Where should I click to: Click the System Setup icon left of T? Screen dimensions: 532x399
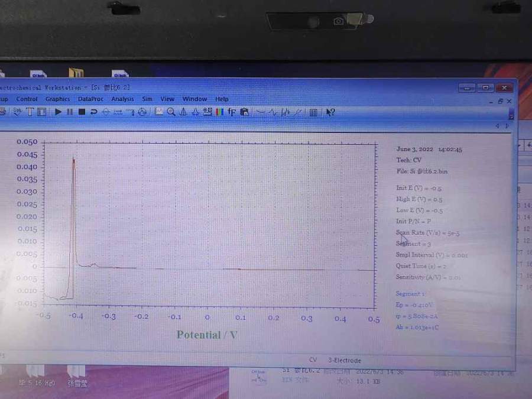[x=17, y=112]
